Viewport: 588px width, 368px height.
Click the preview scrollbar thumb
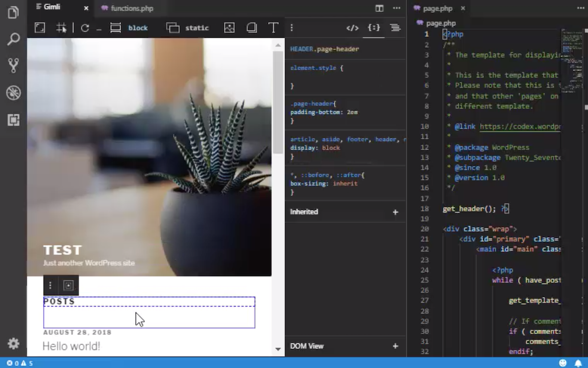tap(278, 102)
